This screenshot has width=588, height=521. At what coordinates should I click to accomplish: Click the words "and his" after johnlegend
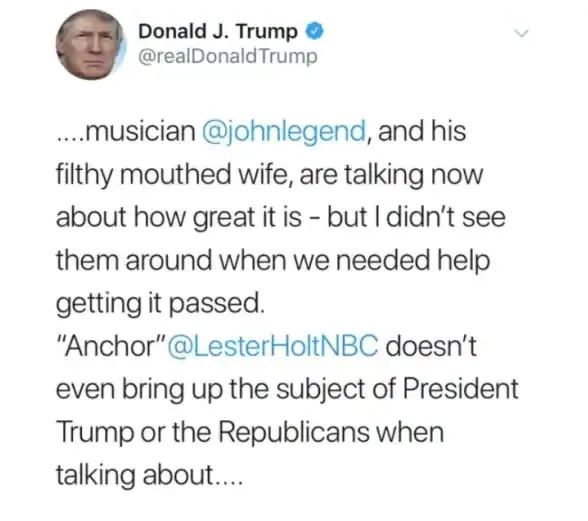pyautogui.click(x=422, y=131)
